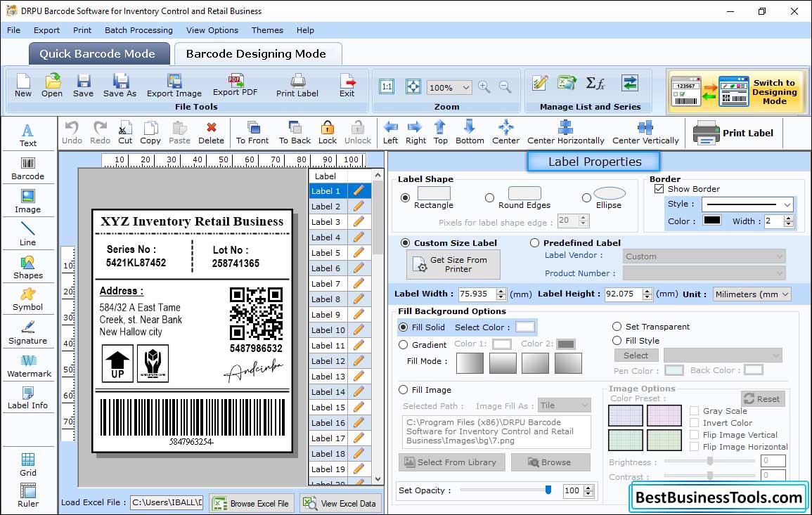Image resolution: width=812 pixels, height=515 pixels.
Task: Select Rectangle label shape
Action: [405, 197]
